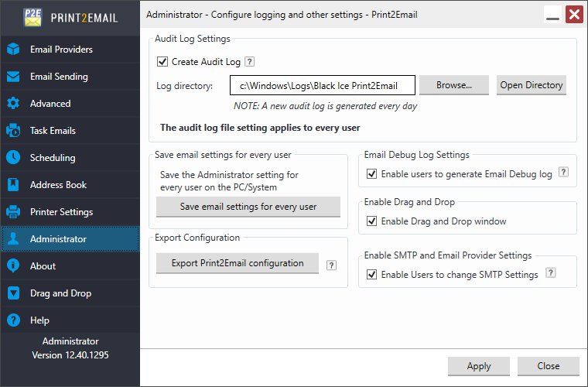
Task: Toggle Enable users to generate Email Debug log
Action: pos(372,174)
